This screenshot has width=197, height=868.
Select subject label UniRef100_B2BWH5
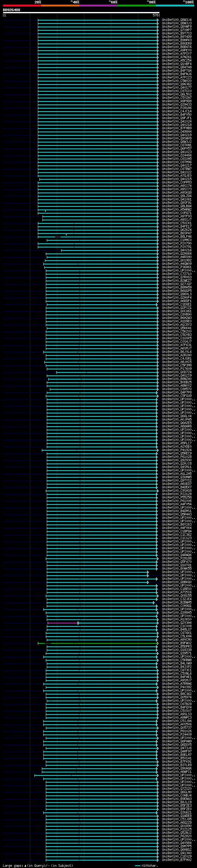coord(177,603)
